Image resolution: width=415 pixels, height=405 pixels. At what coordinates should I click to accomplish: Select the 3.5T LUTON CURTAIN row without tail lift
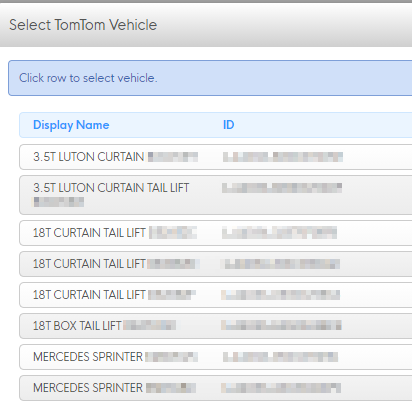click(x=216, y=157)
